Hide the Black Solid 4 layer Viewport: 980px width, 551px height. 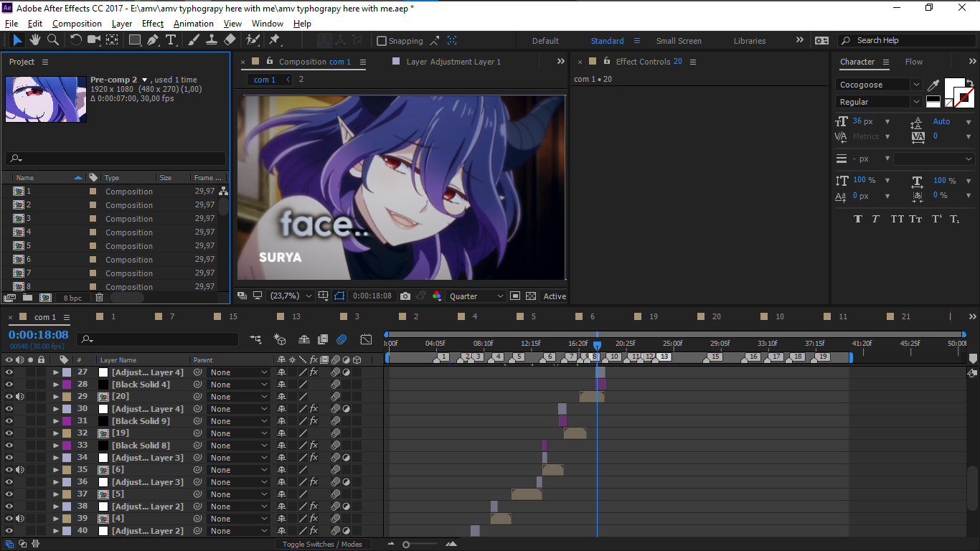pyautogui.click(x=9, y=385)
